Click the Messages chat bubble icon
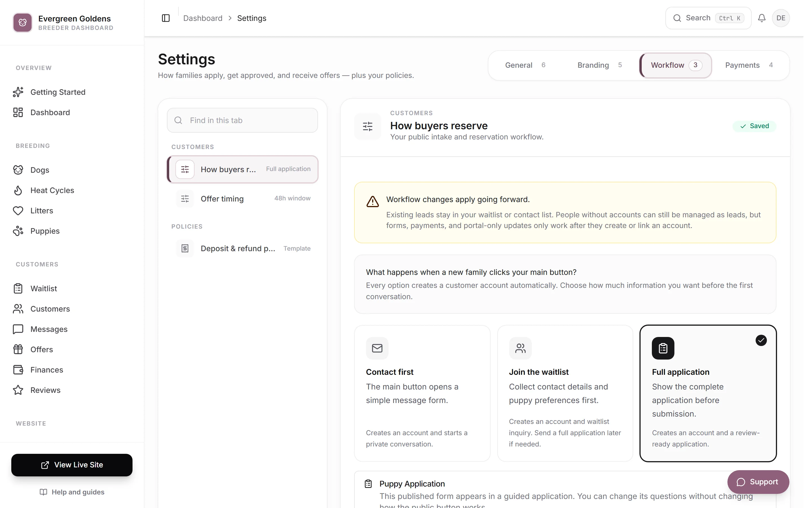 coord(18,329)
